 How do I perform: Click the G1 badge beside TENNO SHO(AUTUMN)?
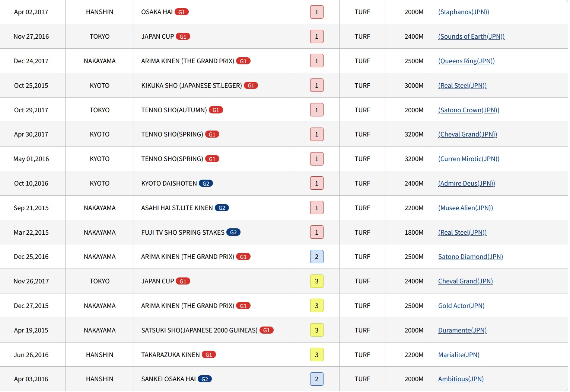click(x=216, y=110)
